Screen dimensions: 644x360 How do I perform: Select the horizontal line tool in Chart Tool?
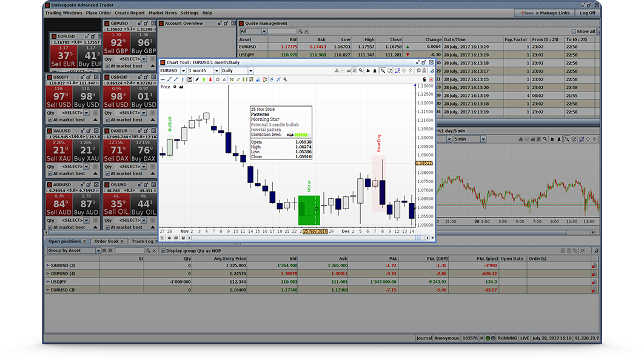coord(163,79)
